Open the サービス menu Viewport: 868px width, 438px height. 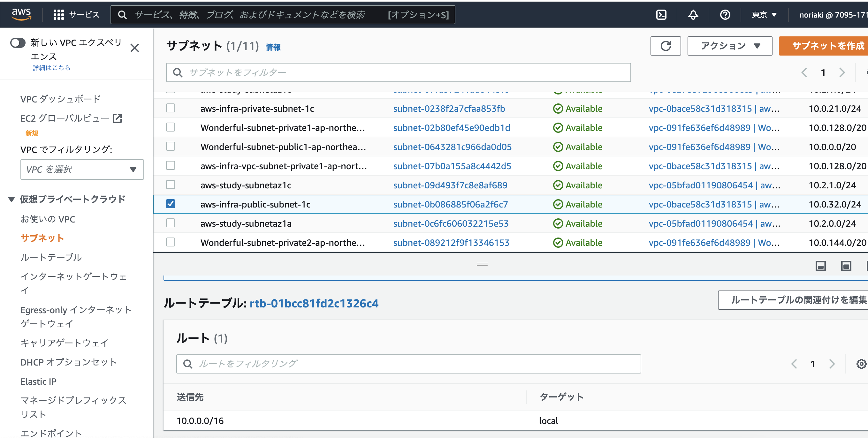pyautogui.click(x=77, y=14)
